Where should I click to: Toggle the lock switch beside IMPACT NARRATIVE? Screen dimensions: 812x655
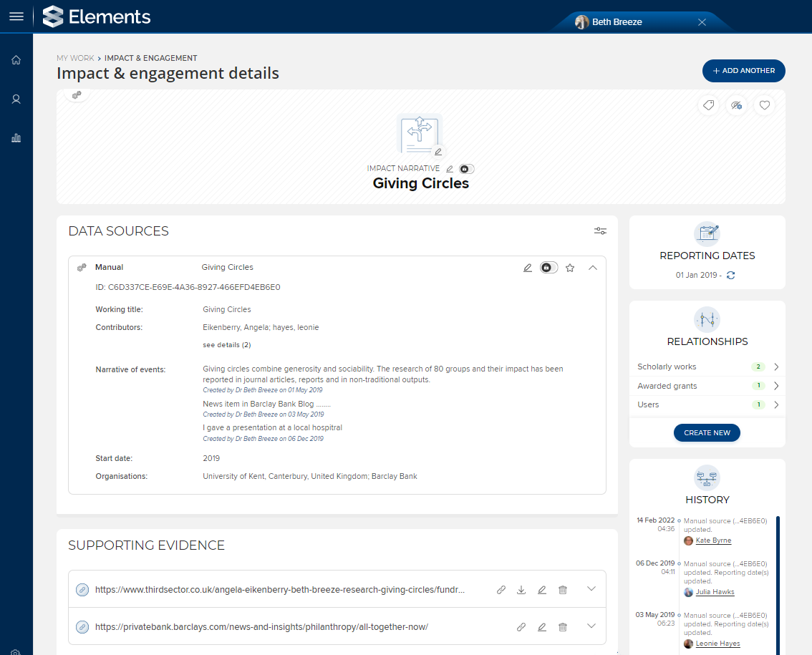point(466,169)
